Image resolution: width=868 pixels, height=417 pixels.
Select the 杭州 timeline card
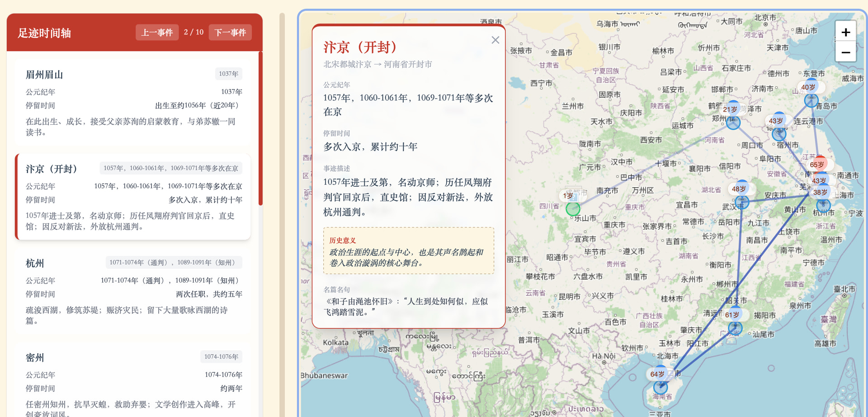133,291
